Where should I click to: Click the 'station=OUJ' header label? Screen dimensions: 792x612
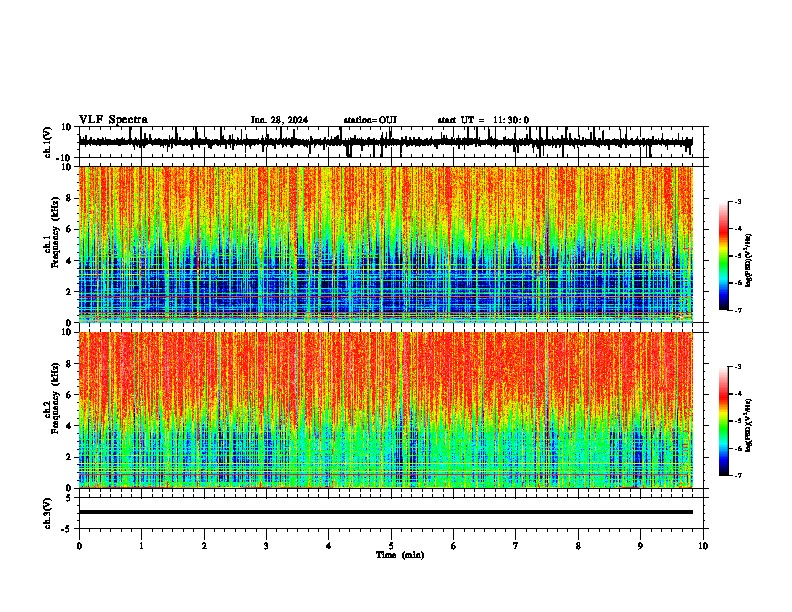pyautogui.click(x=370, y=120)
